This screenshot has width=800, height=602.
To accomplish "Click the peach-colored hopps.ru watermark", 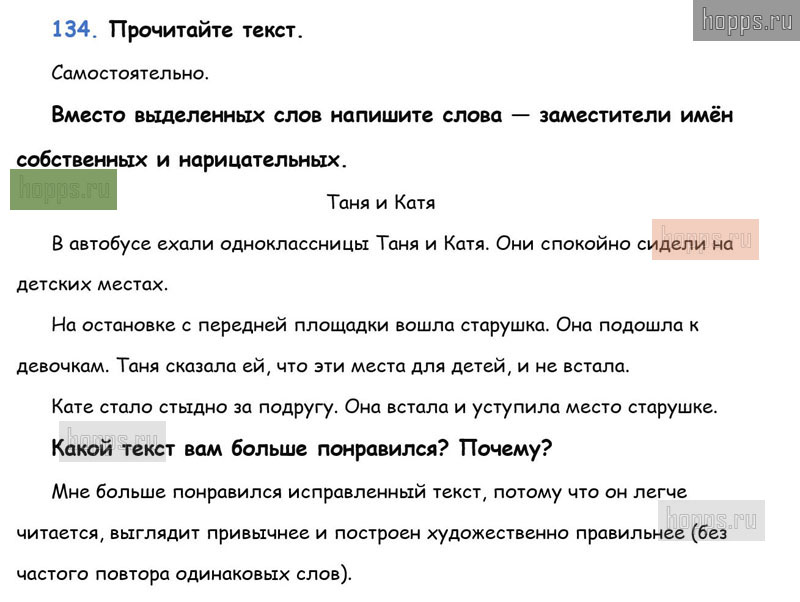I will (x=705, y=239).
